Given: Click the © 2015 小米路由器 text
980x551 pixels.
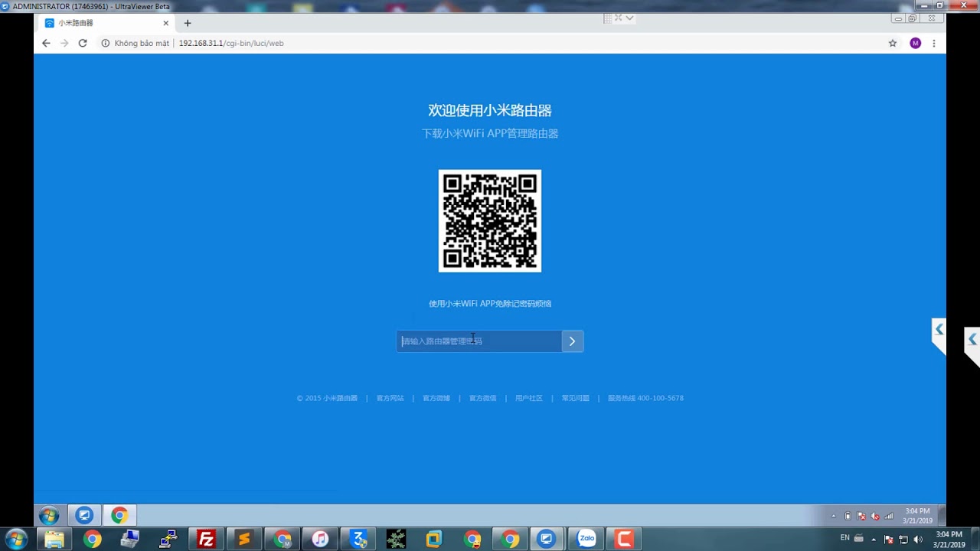Looking at the screenshot, I should coord(327,398).
